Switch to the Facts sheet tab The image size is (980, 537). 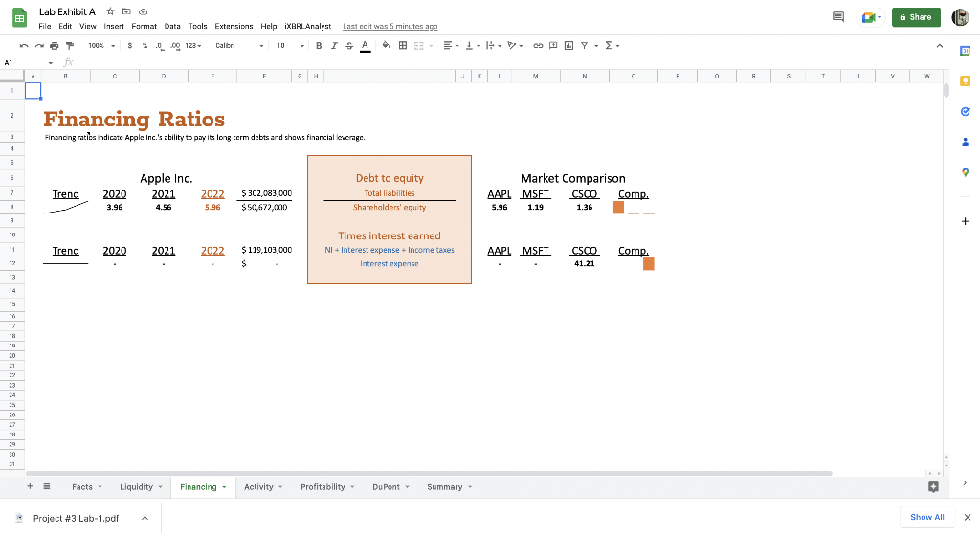tap(86, 487)
